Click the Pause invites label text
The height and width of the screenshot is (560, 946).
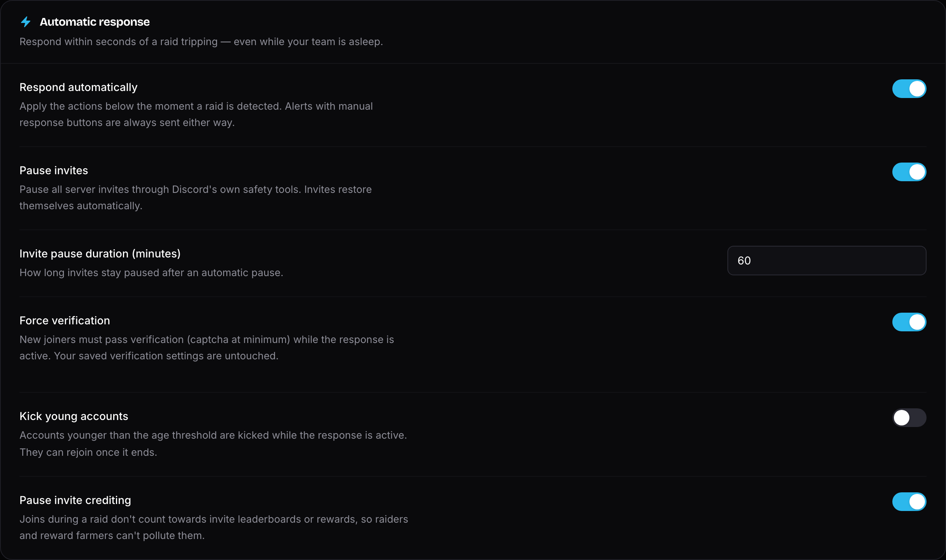tap(54, 170)
